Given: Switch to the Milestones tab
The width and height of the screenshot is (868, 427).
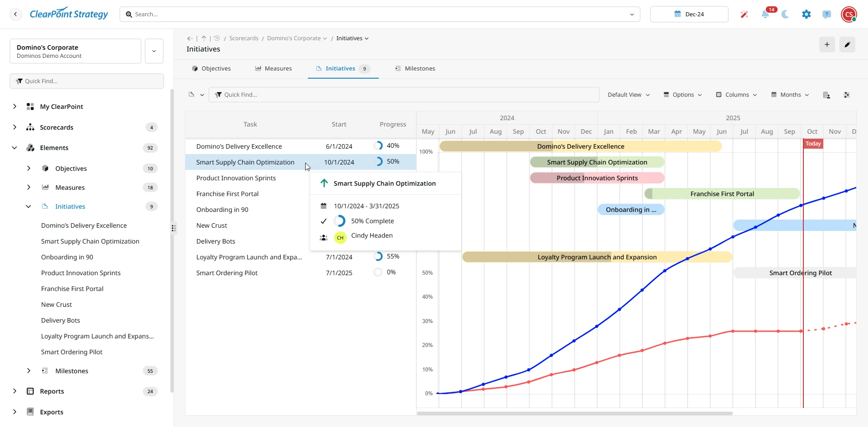Looking at the screenshot, I should (x=415, y=68).
